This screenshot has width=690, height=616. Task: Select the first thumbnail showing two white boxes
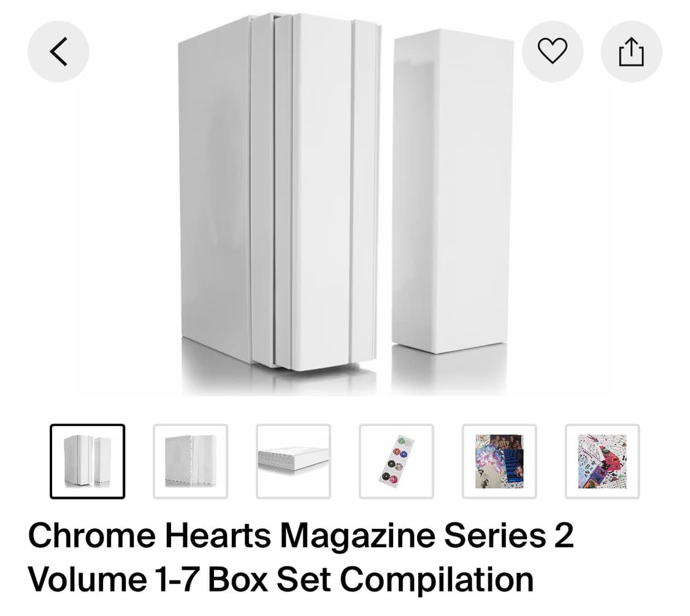click(x=88, y=461)
